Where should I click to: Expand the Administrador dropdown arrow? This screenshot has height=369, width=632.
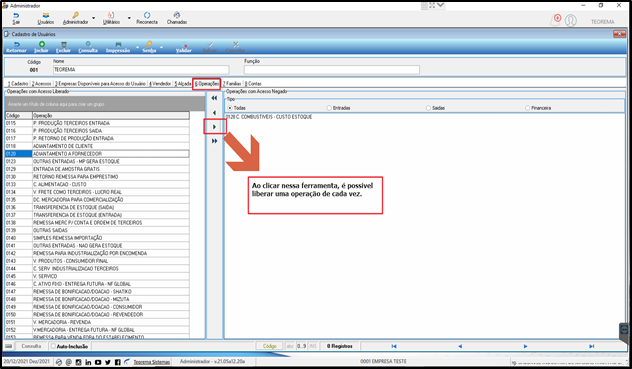click(x=94, y=18)
